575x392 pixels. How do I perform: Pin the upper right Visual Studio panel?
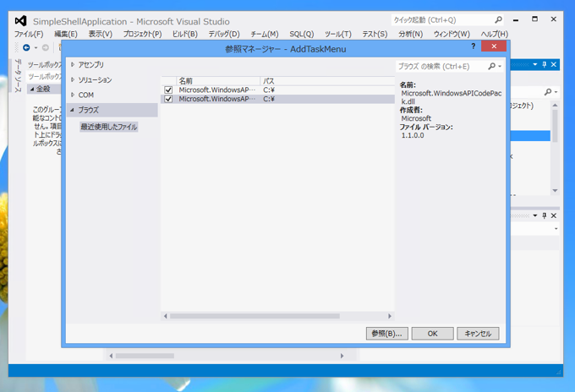[x=545, y=64]
